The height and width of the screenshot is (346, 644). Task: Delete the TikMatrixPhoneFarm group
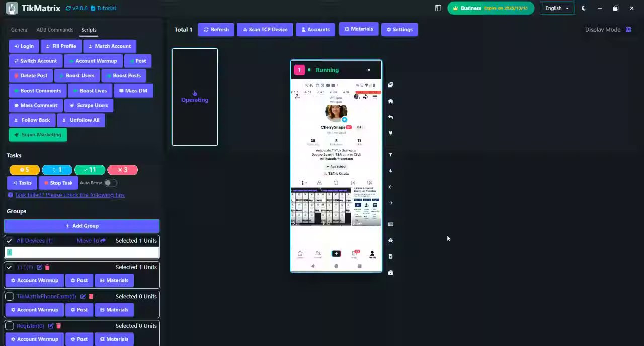pos(91,297)
